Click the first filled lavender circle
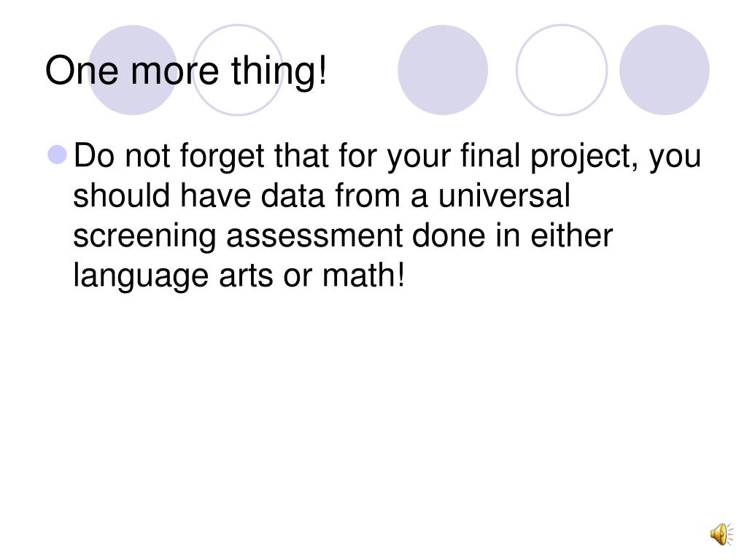Image resolution: width=747 pixels, height=560 pixels. (133, 70)
